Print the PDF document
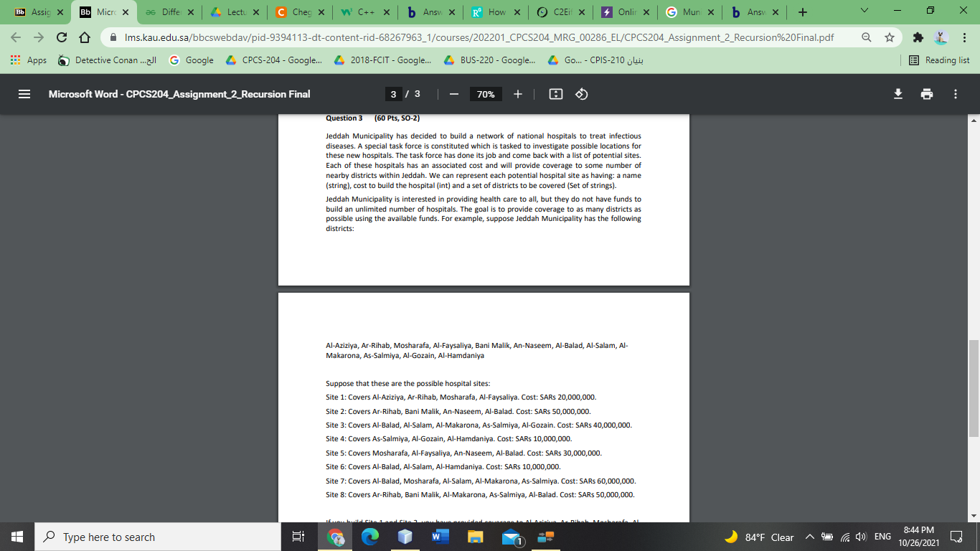 coord(927,94)
